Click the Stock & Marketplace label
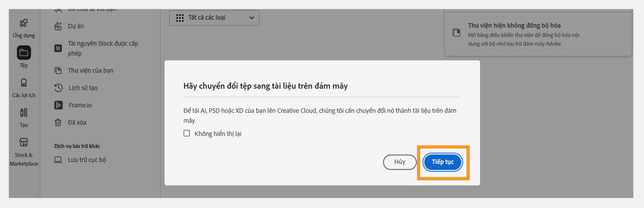The height and width of the screenshot is (208, 644). tap(24, 159)
